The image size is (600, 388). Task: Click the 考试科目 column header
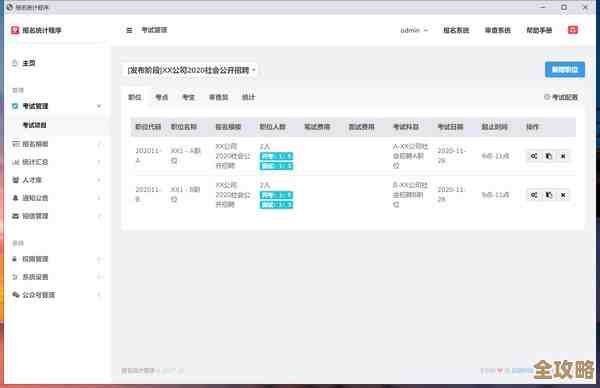pyautogui.click(x=406, y=127)
